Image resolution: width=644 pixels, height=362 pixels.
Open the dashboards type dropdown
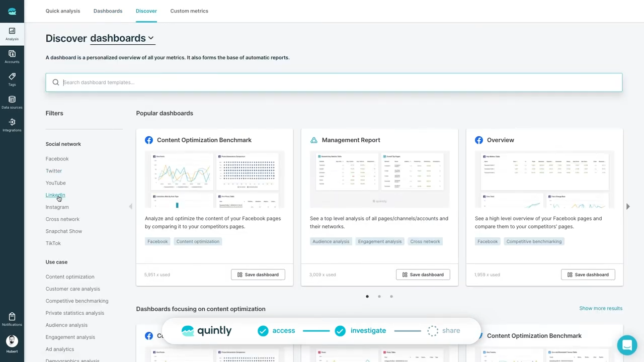[122, 38]
